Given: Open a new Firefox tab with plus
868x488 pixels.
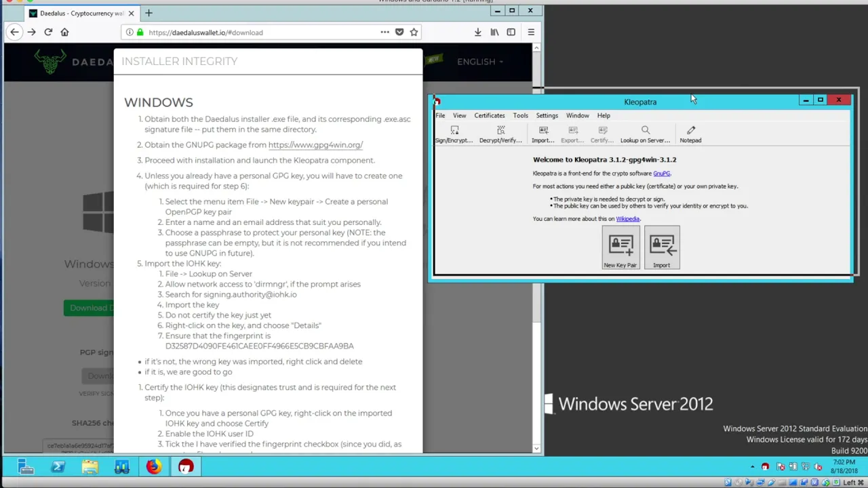Looking at the screenshot, I should pyautogui.click(x=149, y=13).
